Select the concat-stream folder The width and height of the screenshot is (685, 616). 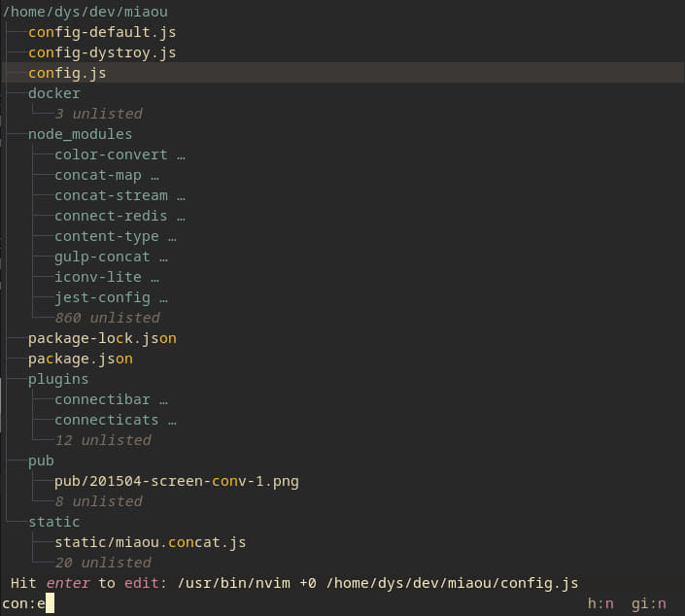[x=111, y=195]
